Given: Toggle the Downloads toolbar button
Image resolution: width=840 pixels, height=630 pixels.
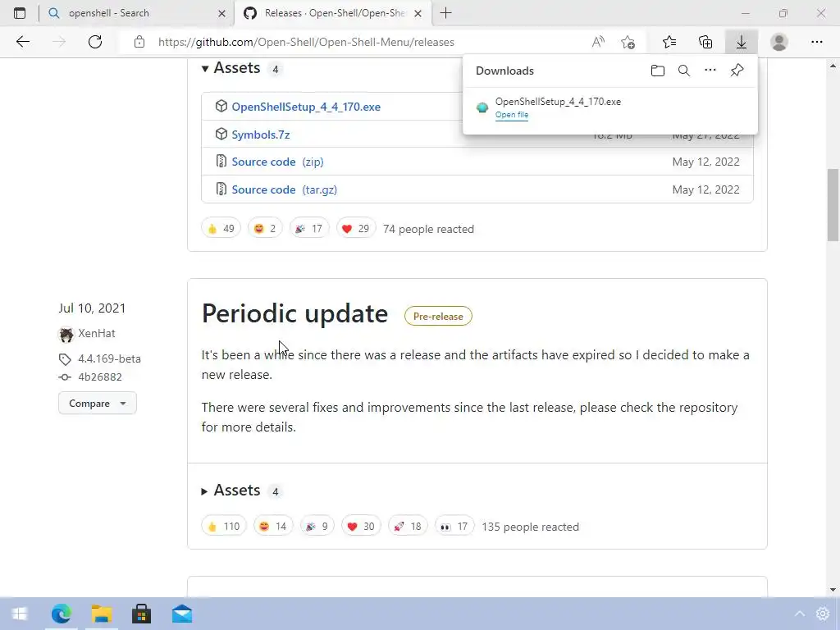Looking at the screenshot, I should (742, 42).
